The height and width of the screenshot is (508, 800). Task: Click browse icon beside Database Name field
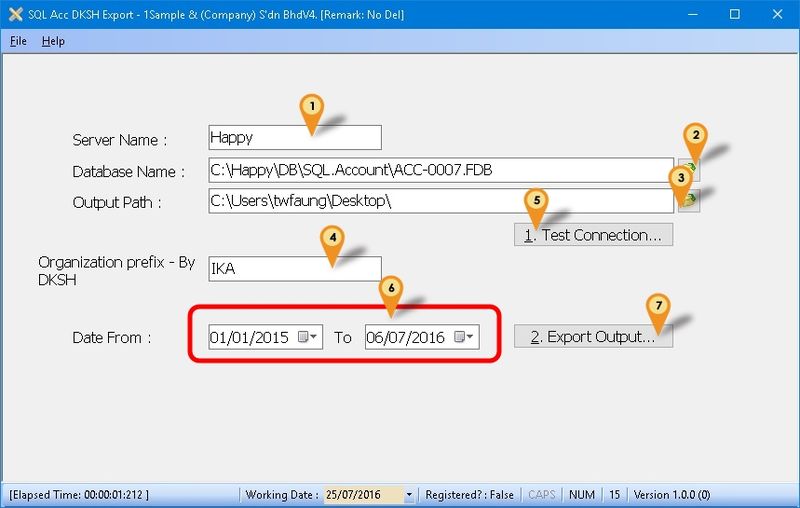(688, 170)
